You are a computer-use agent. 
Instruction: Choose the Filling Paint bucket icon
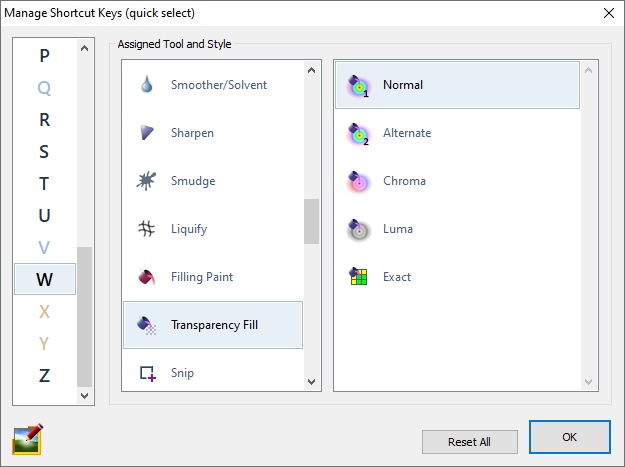pos(147,277)
